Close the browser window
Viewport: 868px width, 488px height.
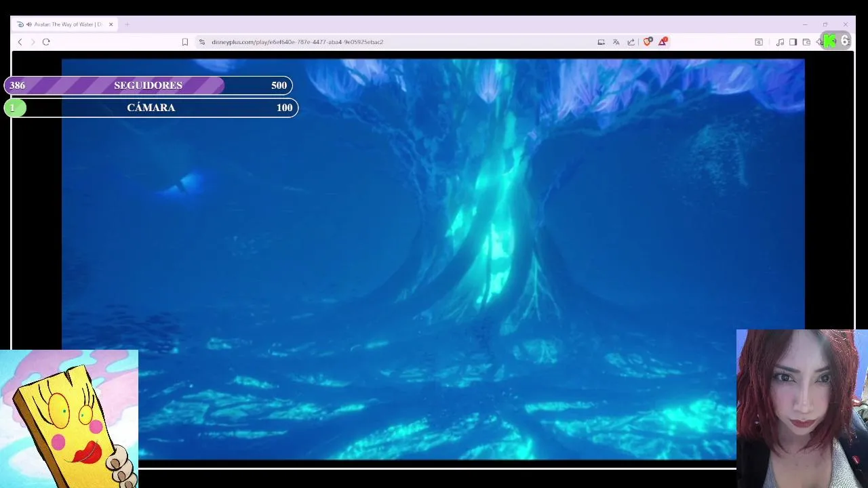pyautogui.click(x=846, y=24)
